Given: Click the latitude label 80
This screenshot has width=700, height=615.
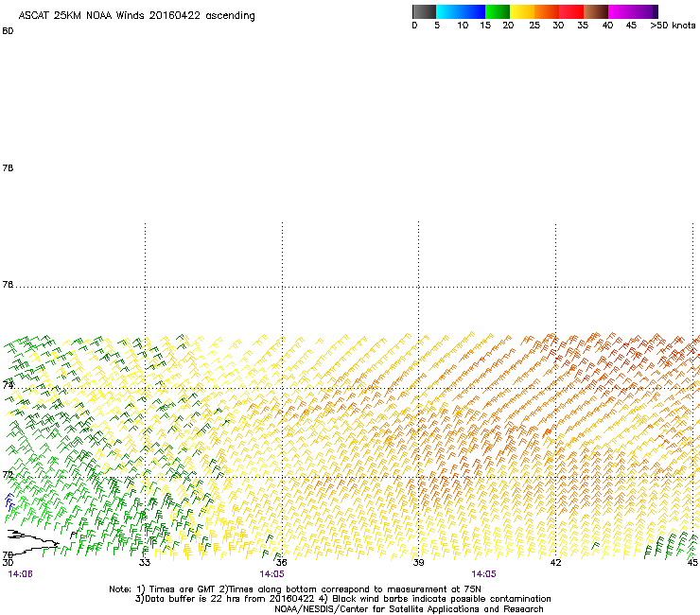Looking at the screenshot, I should 8,31.
